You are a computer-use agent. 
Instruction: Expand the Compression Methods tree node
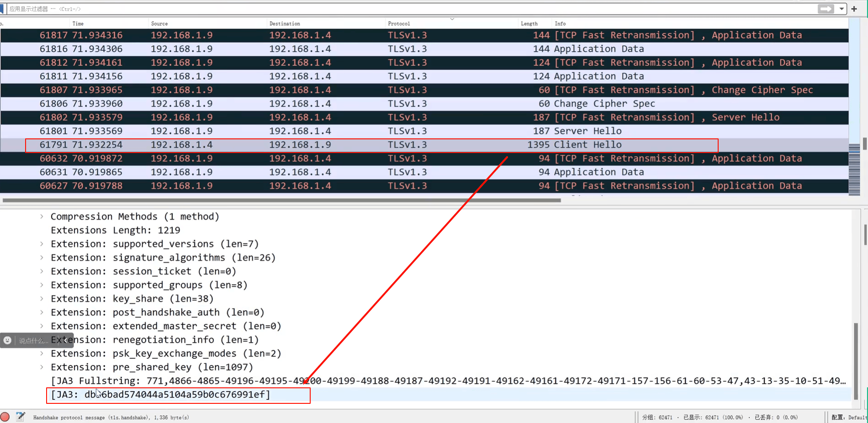(42, 217)
